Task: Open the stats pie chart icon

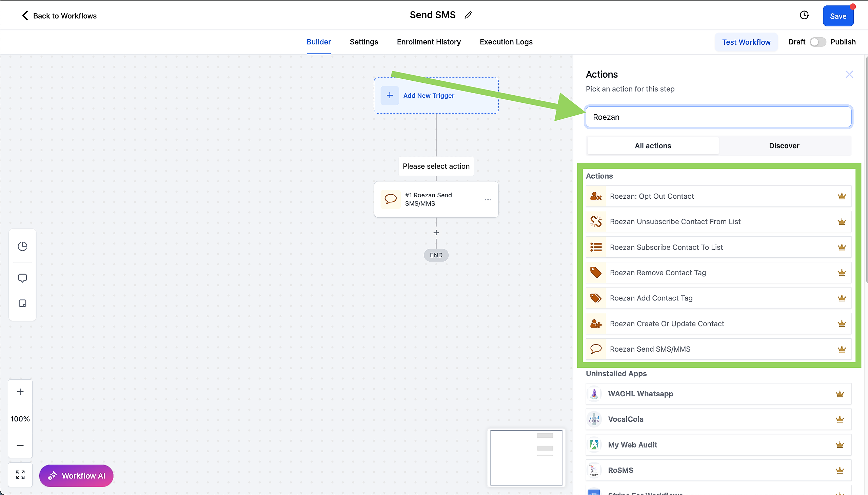Action: point(22,246)
